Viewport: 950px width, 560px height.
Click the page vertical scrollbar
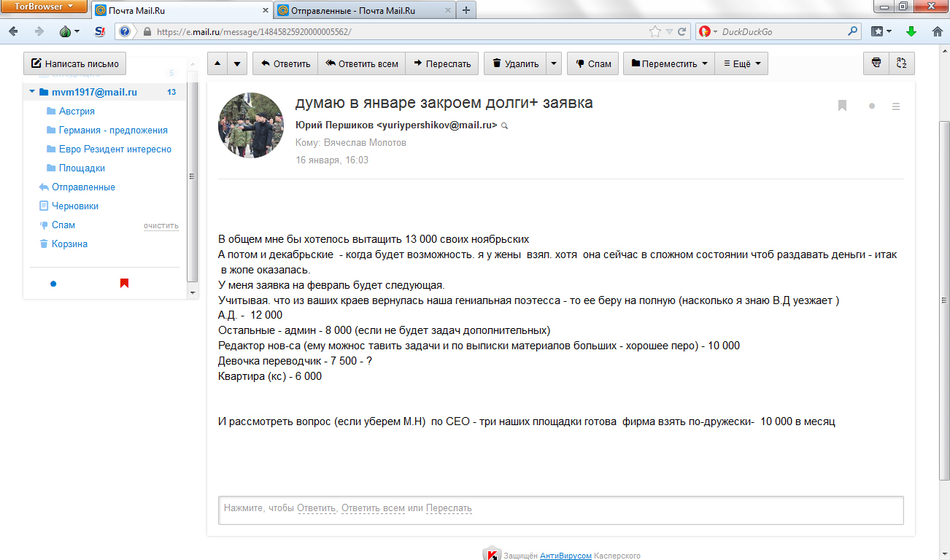pyautogui.click(x=944, y=299)
